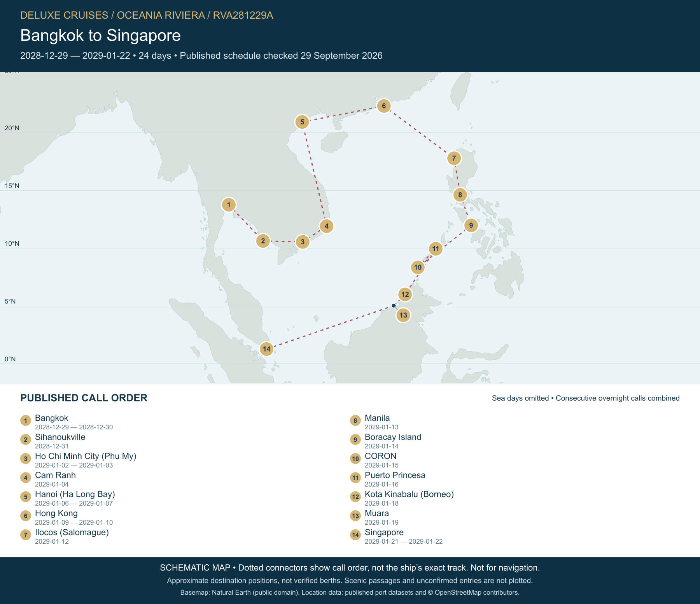
Task: Click the "Hanoi (Ha Long Bay)" entry
Action: click(x=75, y=494)
